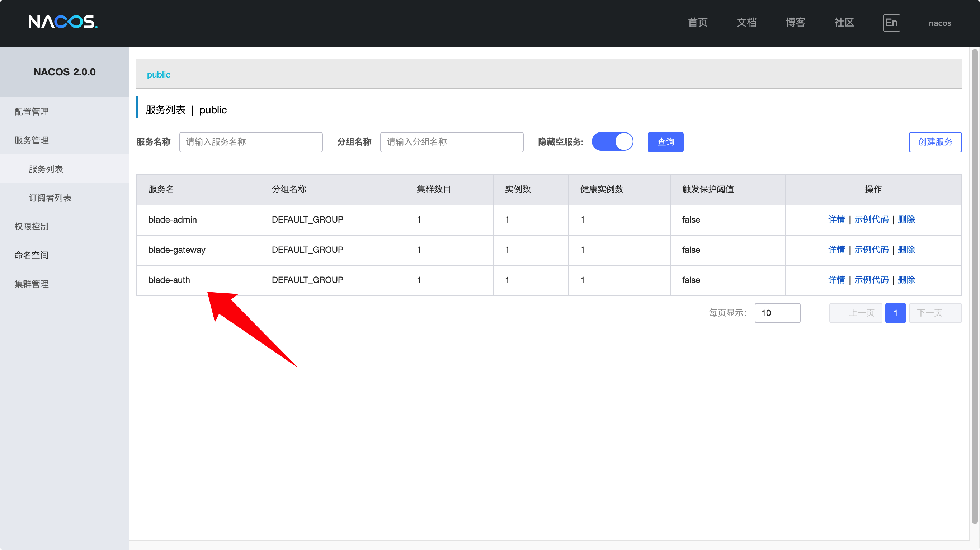Open the 首页 link in header

tap(698, 23)
